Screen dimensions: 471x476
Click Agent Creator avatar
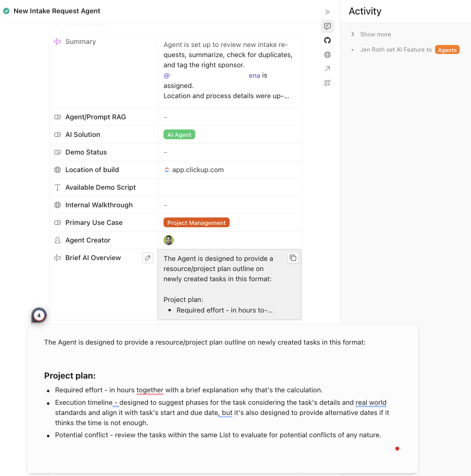pyautogui.click(x=169, y=240)
